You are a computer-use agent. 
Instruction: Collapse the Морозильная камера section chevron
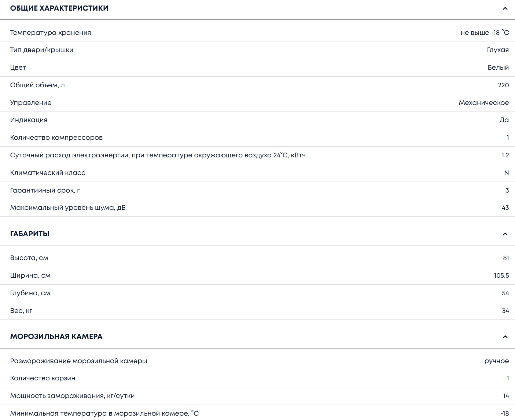(x=505, y=337)
